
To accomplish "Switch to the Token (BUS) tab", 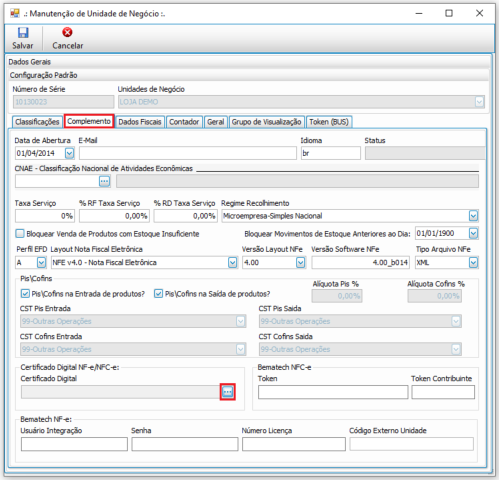I will point(329,122).
